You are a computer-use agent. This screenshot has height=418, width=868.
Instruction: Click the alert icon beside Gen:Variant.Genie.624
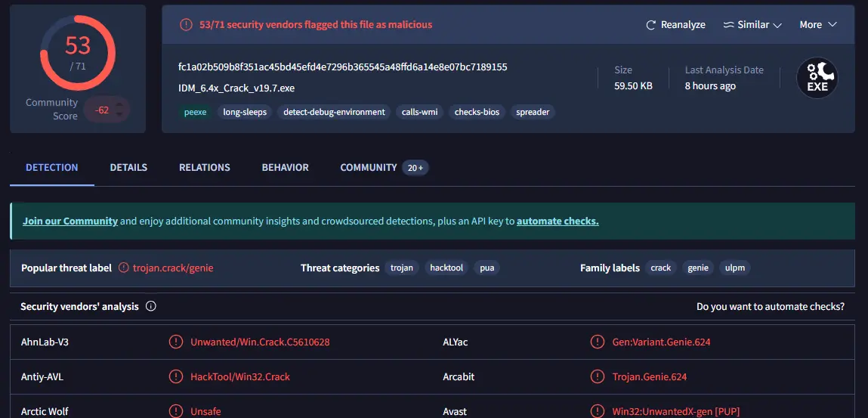pyautogui.click(x=598, y=342)
